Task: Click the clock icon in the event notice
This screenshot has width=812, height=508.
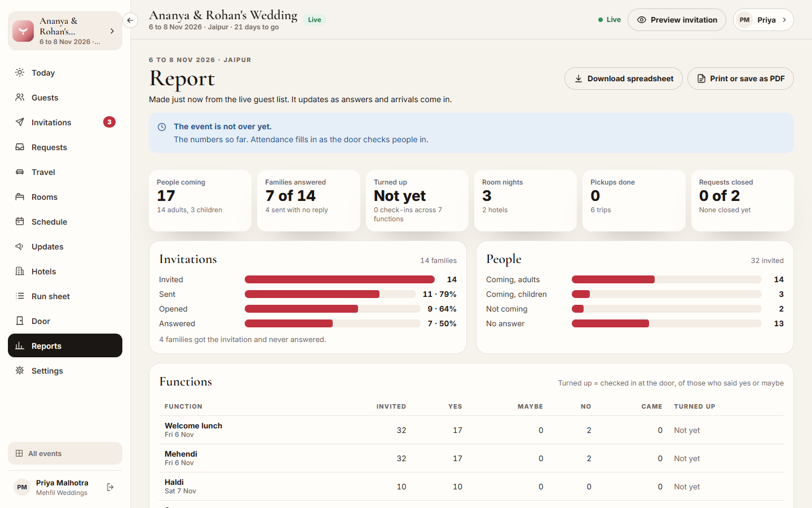Action: click(162, 127)
